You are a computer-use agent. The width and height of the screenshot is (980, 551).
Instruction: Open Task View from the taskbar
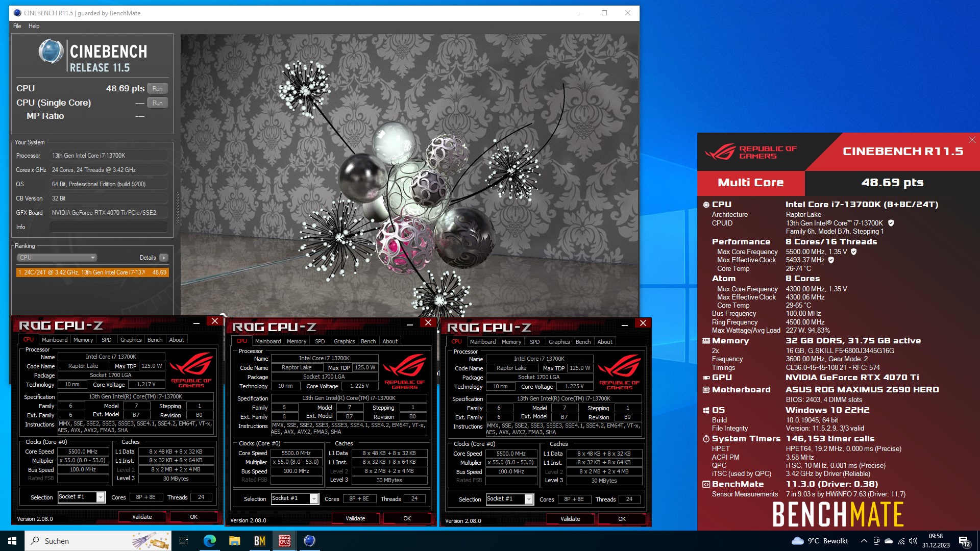click(x=184, y=541)
